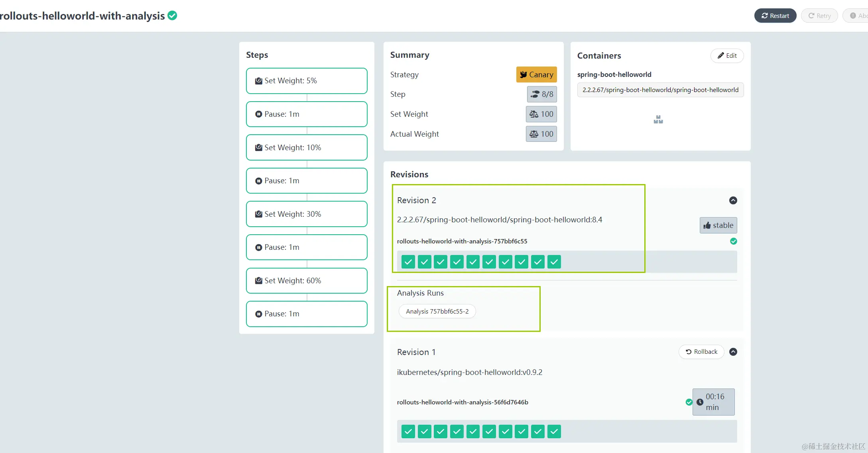This screenshot has height=453, width=868.
Task: Click the spring-boot-helloworld container image field
Action: click(660, 90)
